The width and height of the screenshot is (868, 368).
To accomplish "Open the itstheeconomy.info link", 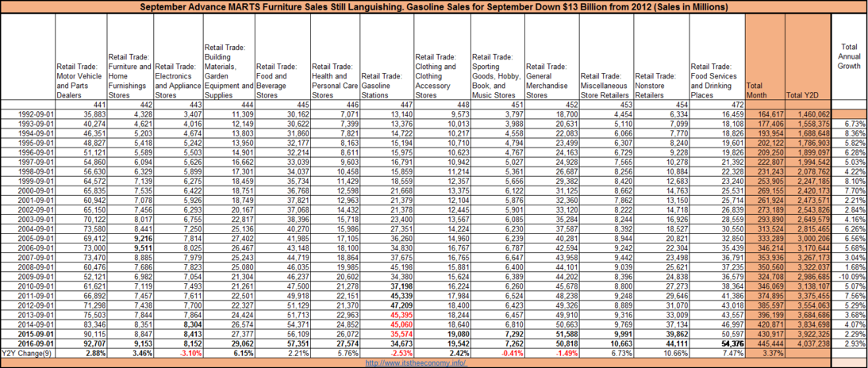I will click(417, 363).
